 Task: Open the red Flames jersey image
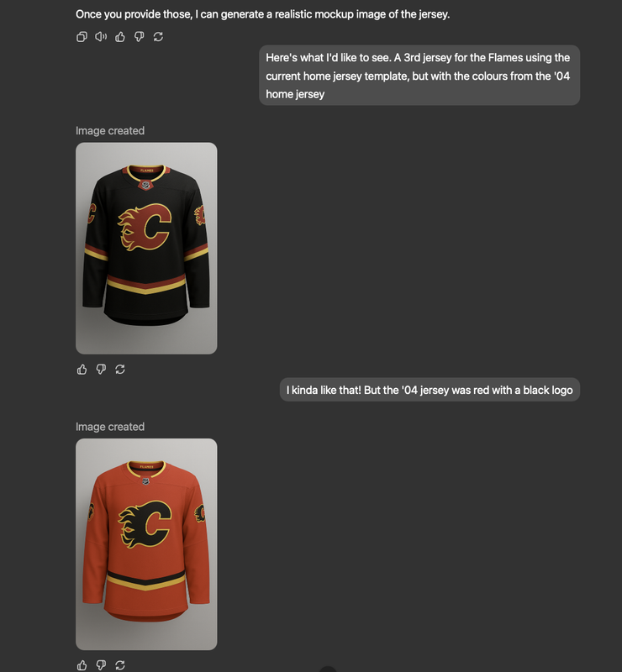pyautogui.click(x=146, y=543)
